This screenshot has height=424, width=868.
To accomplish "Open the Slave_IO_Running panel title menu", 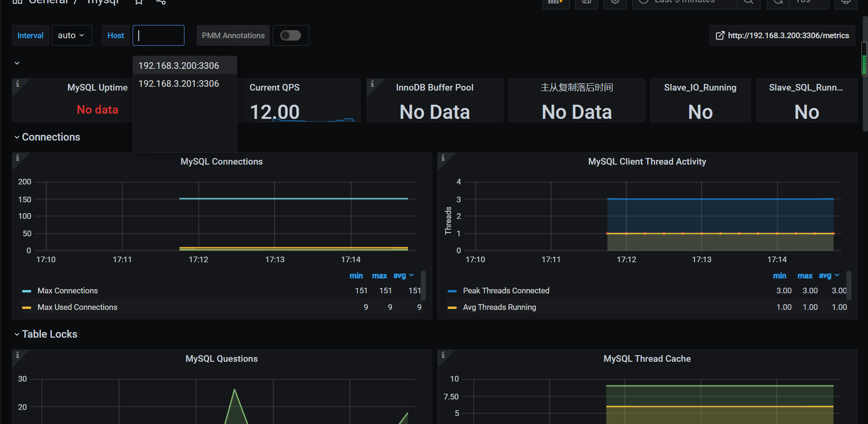I will (x=700, y=88).
